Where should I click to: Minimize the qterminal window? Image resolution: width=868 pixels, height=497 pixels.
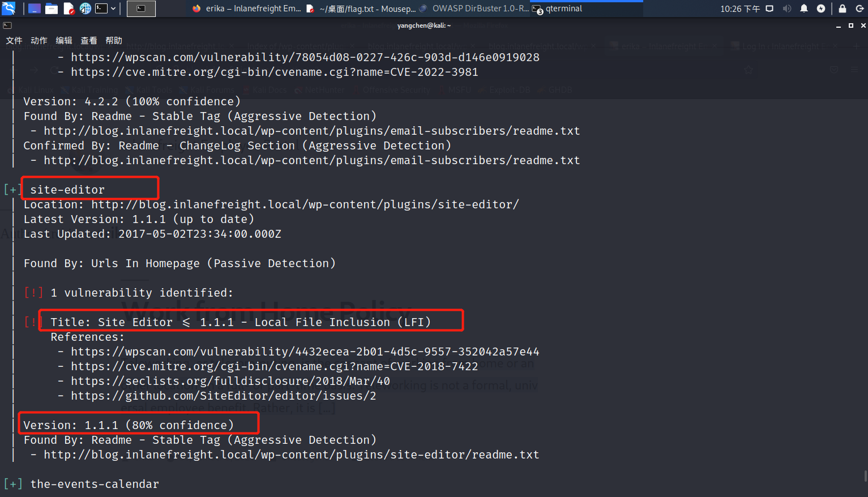click(x=839, y=25)
